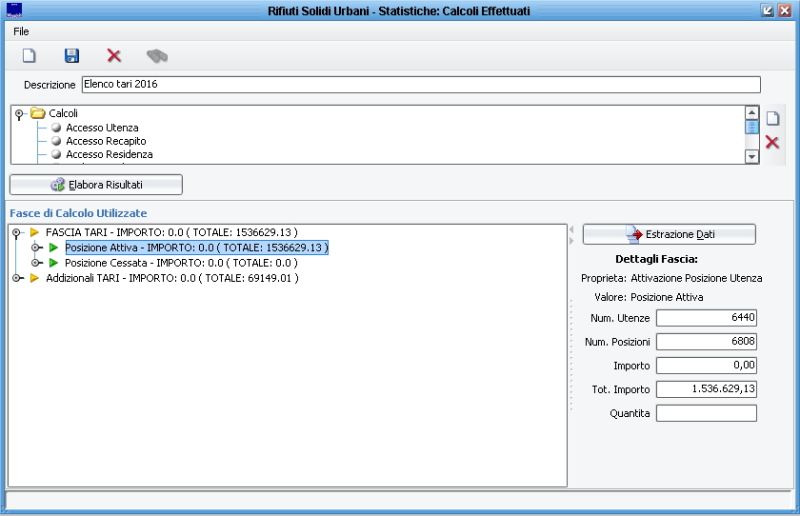The height and width of the screenshot is (516, 800).
Task: Click the Descrizione text field
Action: coord(421,84)
